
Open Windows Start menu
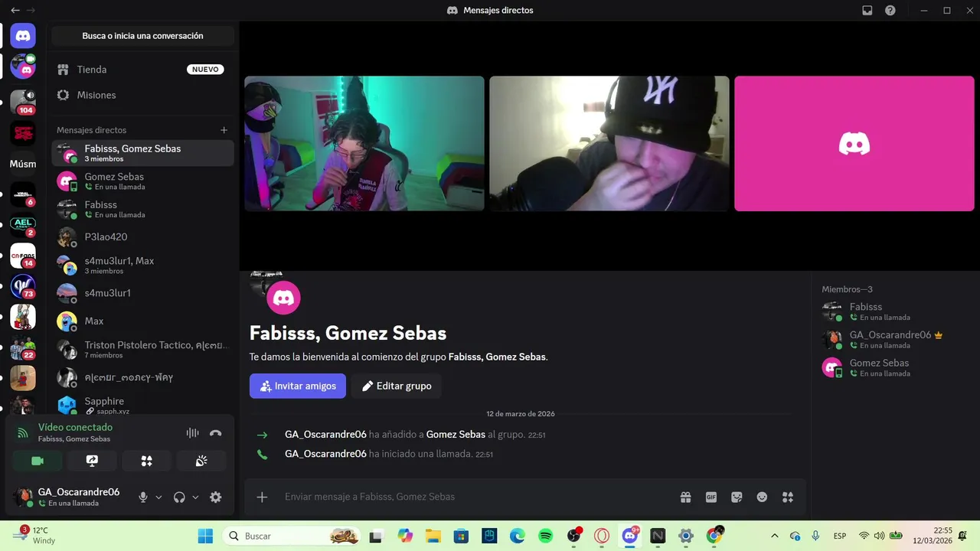click(206, 536)
